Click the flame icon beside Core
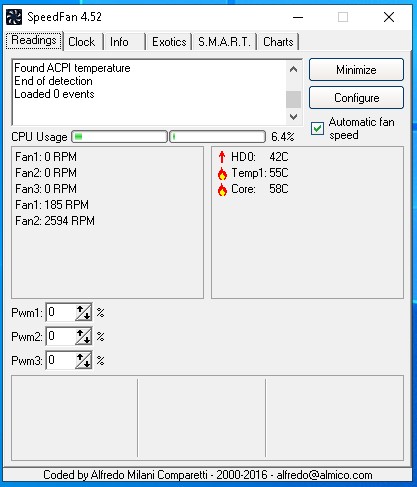The image size is (417, 487). point(222,189)
